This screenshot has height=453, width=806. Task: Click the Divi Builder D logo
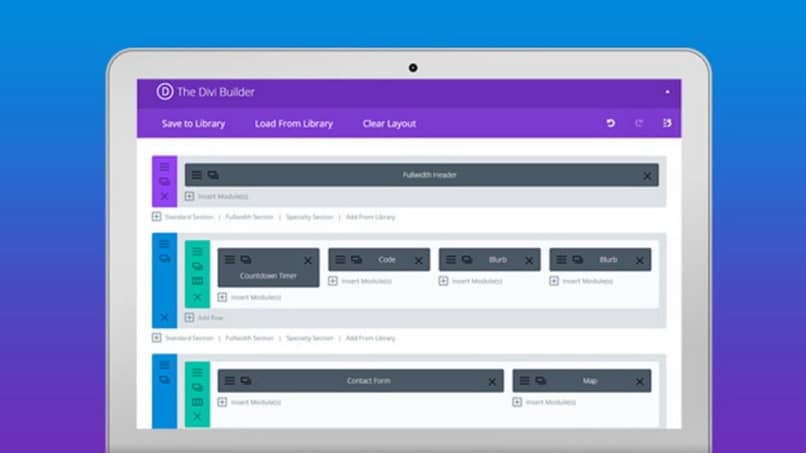coord(165,92)
